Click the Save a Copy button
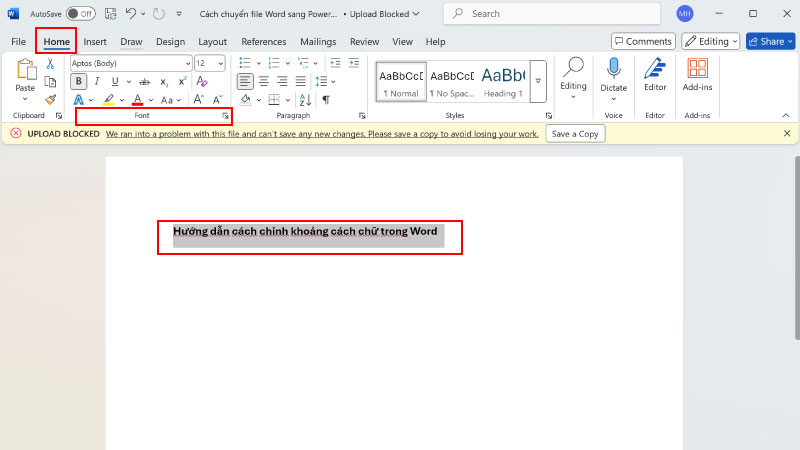Screen dimensions: 800x450 [x=575, y=134]
